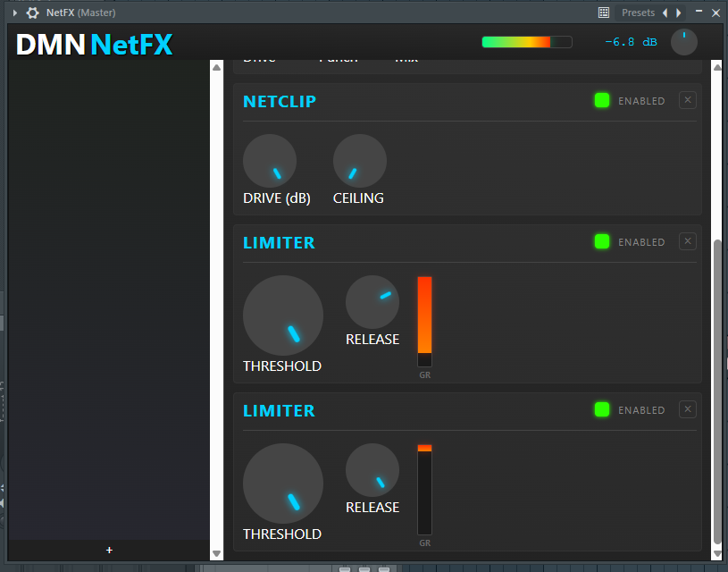Screen dimensions: 728x572
Task: Close the NetFX plugin window
Action: tap(715, 13)
